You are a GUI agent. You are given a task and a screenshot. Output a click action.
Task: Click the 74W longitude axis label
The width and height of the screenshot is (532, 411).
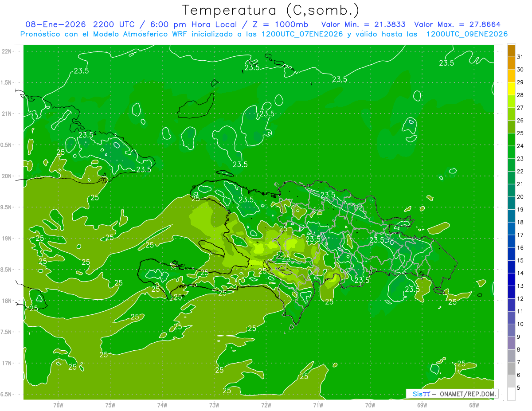[162, 405]
